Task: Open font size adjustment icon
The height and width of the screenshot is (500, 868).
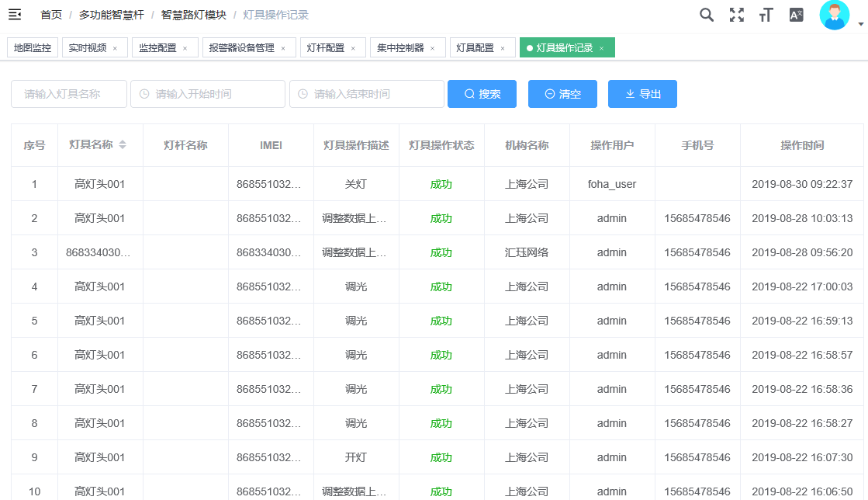Action: click(766, 15)
